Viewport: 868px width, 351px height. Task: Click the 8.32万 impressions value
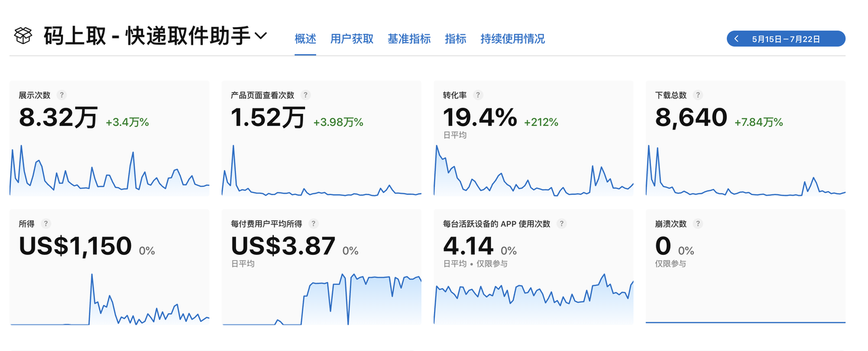click(x=58, y=118)
